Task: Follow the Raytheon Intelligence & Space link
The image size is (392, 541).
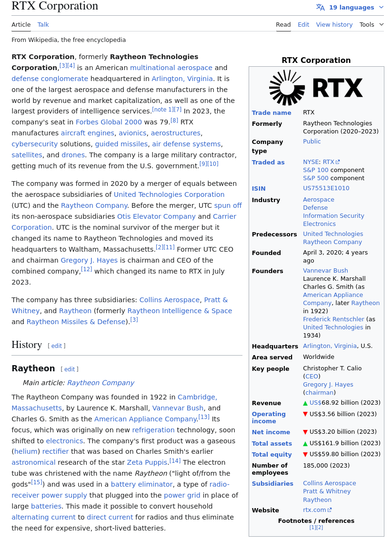Action: point(180,311)
